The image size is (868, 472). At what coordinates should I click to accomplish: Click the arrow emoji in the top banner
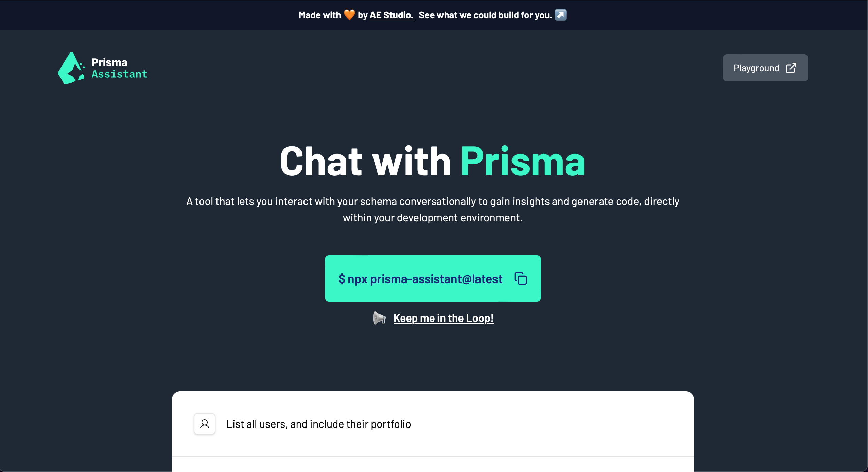[560, 15]
